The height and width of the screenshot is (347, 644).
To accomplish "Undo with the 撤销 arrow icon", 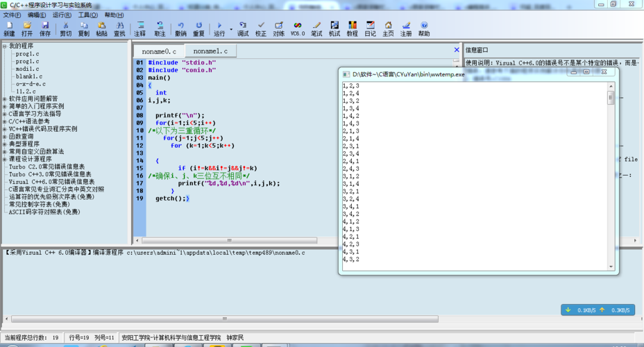I will tap(180, 28).
